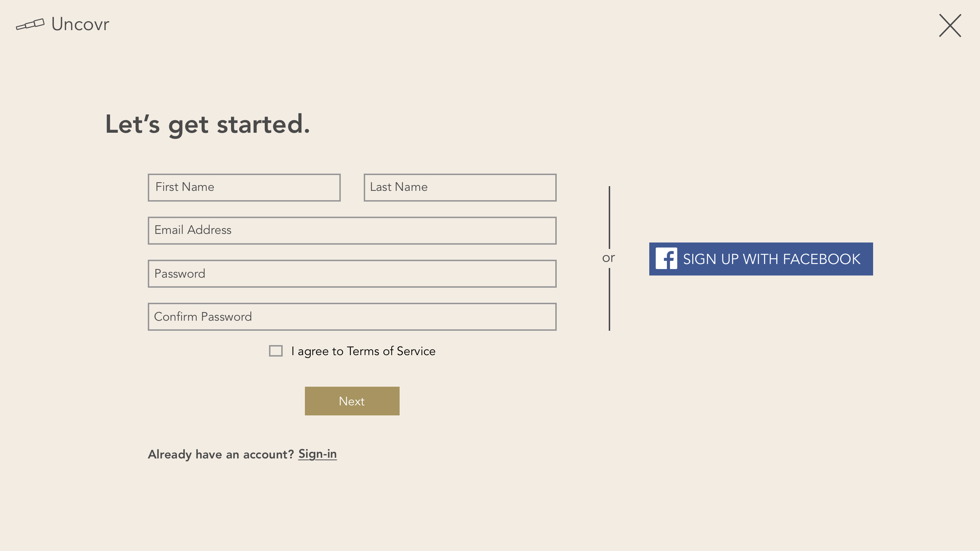
Task: Click the Uncovr telescope logo icon
Action: click(30, 24)
